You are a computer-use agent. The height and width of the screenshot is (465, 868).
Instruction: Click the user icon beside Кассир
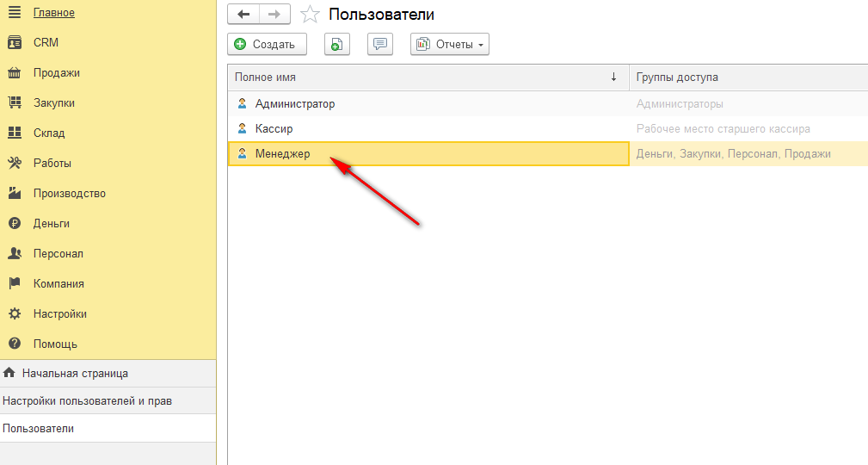(242, 128)
